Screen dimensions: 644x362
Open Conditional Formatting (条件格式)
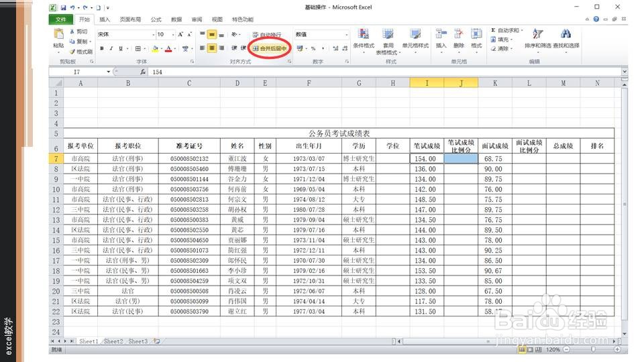(x=364, y=41)
